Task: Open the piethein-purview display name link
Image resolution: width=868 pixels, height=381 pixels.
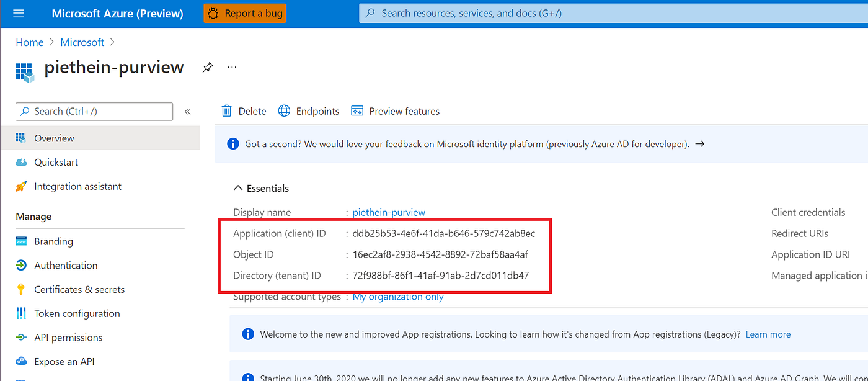Action: pyautogui.click(x=389, y=212)
